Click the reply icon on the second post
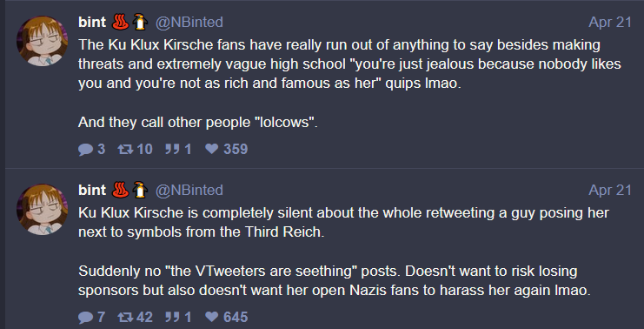644x329 pixels. (x=85, y=317)
